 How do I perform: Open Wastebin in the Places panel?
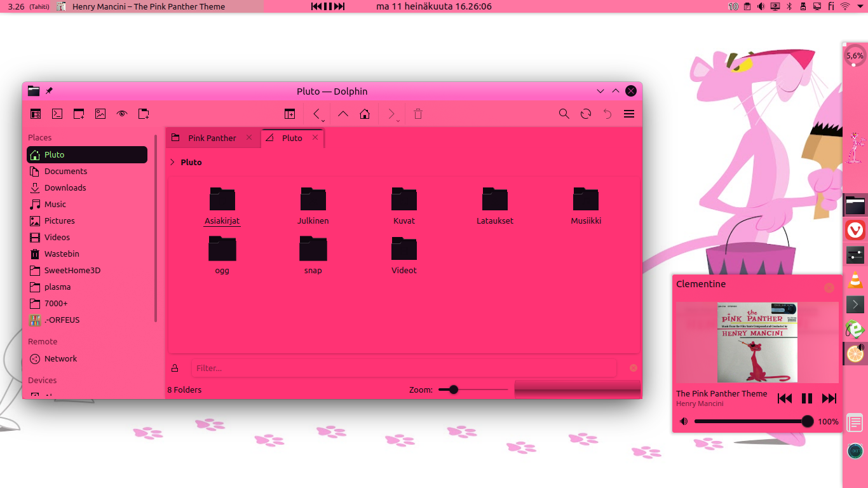coord(87,254)
